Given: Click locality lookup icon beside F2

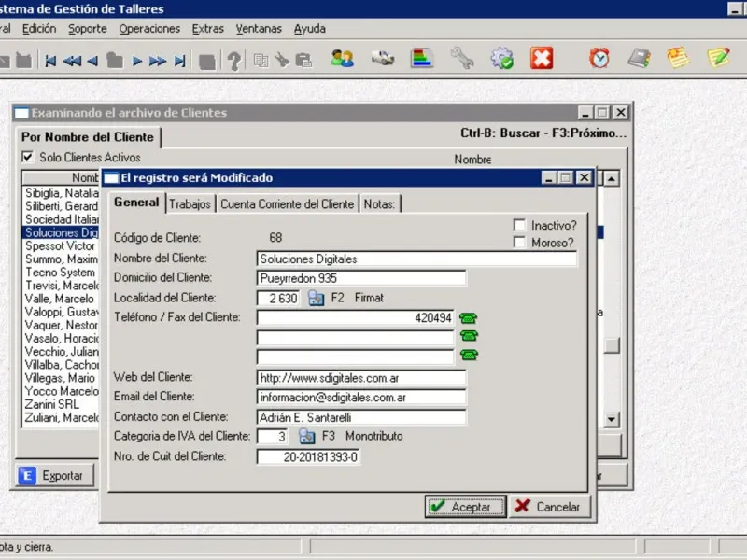Looking at the screenshot, I should pos(316,298).
